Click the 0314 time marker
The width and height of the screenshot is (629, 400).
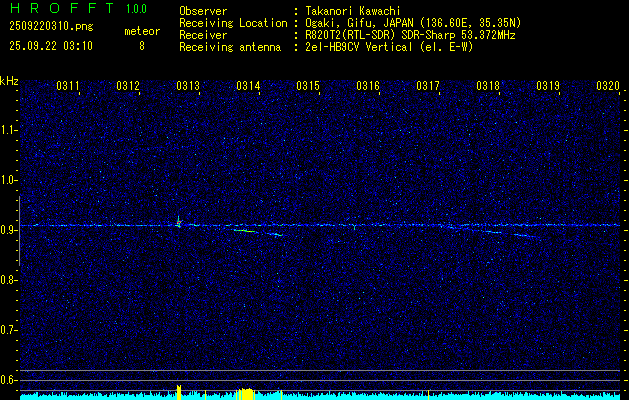248,85
